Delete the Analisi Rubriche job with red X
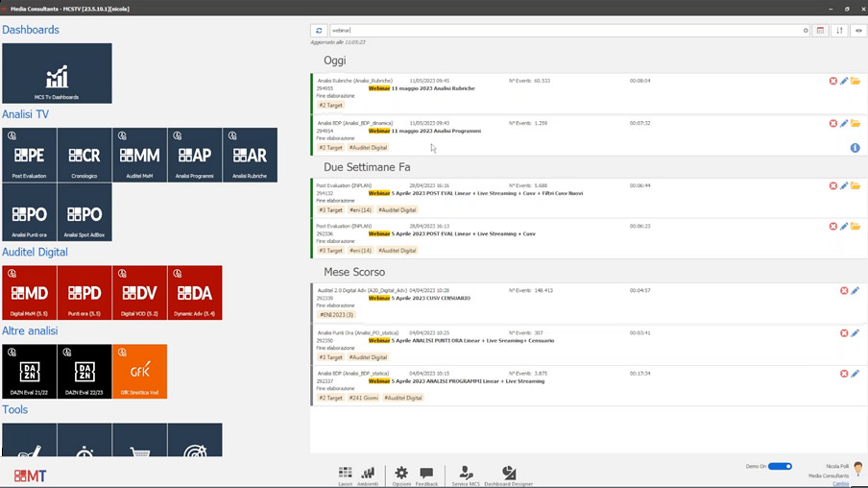 click(x=832, y=82)
